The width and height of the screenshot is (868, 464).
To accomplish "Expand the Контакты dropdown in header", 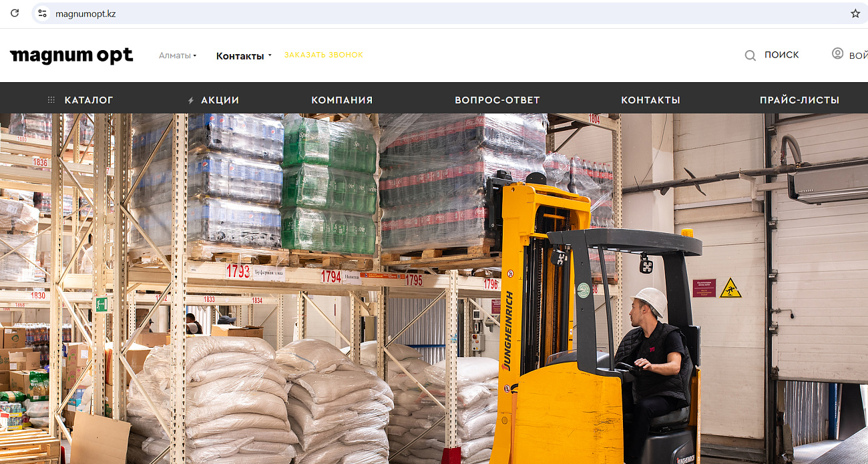I will click(x=244, y=56).
